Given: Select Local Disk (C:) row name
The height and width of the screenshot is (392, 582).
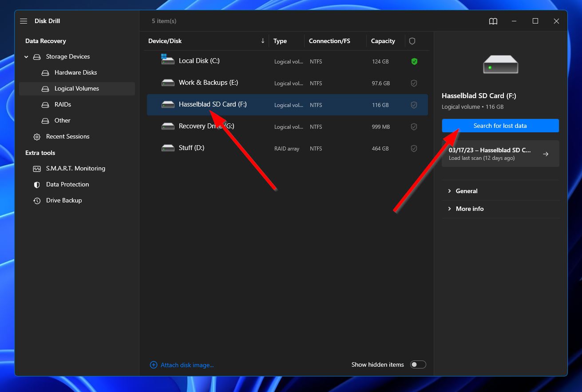Looking at the screenshot, I should pos(199,61).
